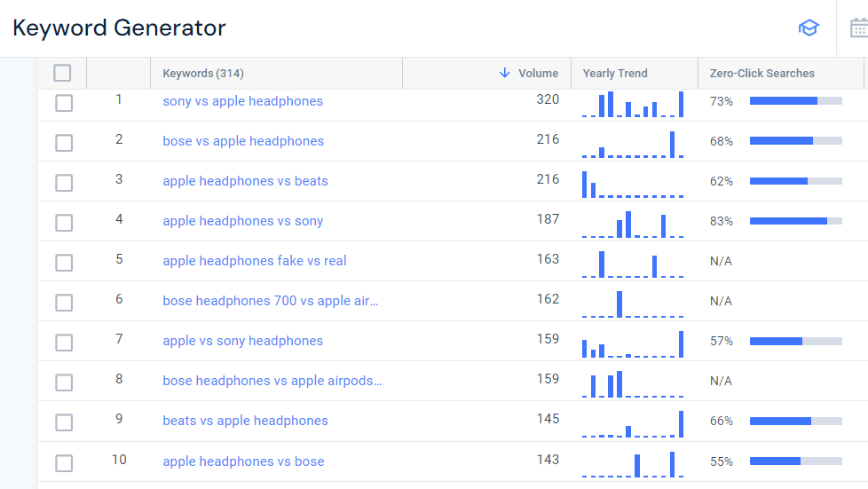868x489 pixels.
Task: Click N/A for apple headphones fake vs real
Action: [721, 261]
